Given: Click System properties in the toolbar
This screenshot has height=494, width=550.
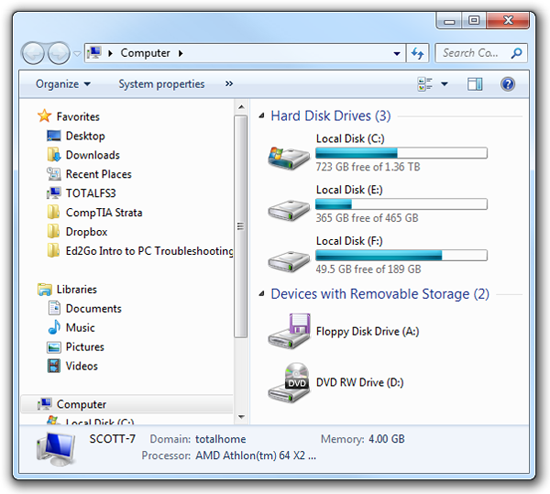Looking at the screenshot, I should pyautogui.click(x=161, y=84).
